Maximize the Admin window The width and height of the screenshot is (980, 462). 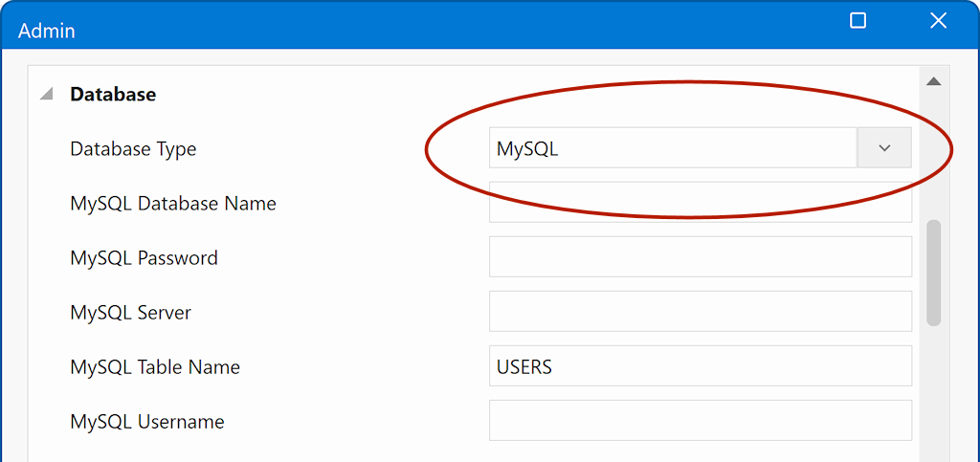[857, 21]
